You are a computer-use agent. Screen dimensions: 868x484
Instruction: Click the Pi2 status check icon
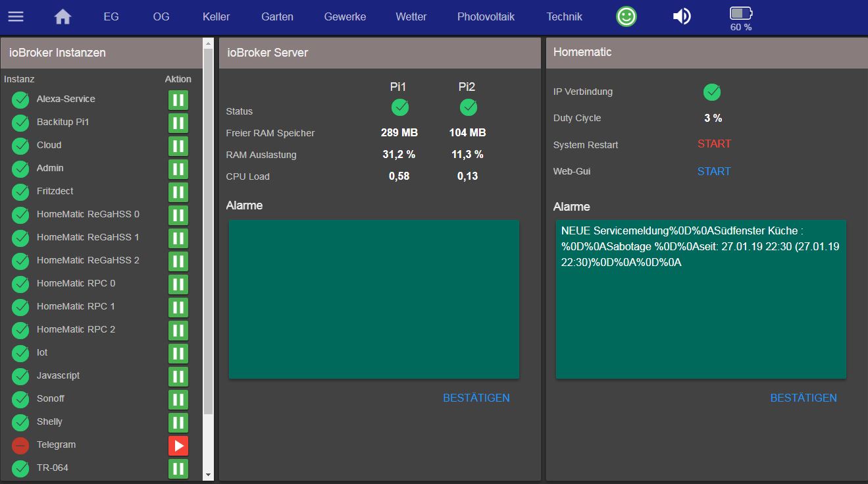click(x=469, y=107)
